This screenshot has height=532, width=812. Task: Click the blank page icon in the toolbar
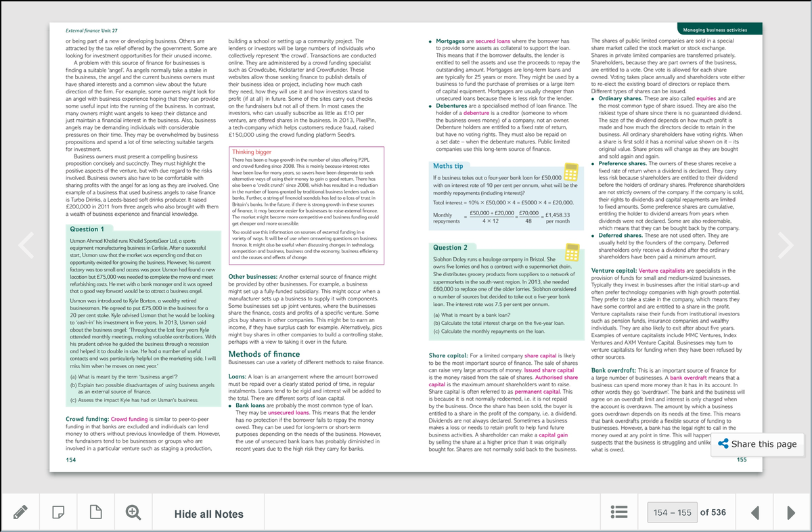pos(96,512)
